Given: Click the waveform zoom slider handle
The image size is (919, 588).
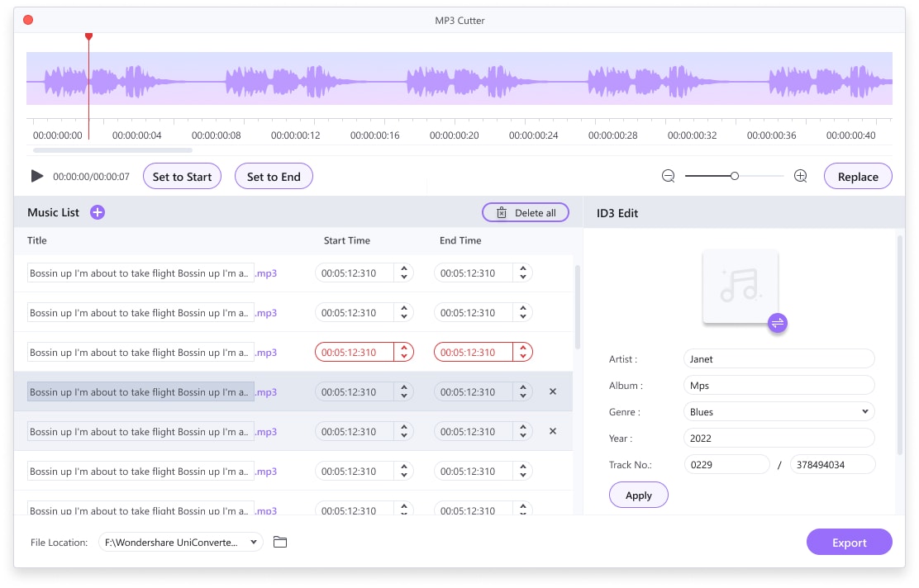Looking at the screenshot, I should pos(735,176).
